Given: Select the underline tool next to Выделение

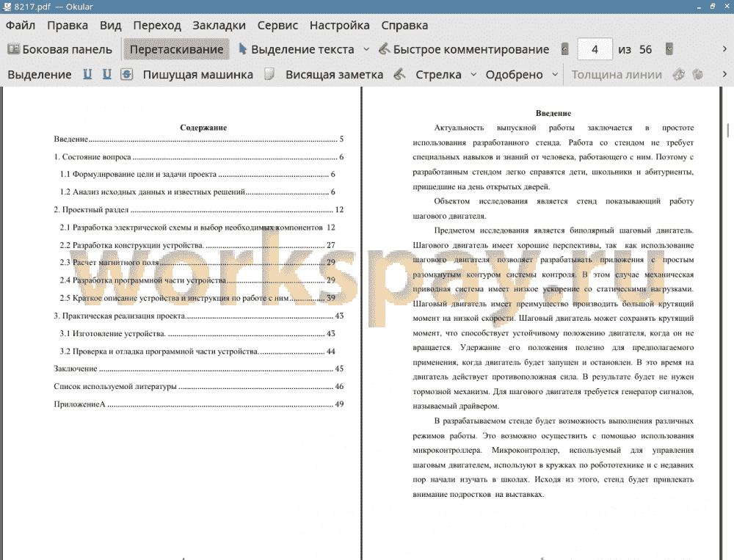Looking at the screenshot, I should [x=87, y=74].
